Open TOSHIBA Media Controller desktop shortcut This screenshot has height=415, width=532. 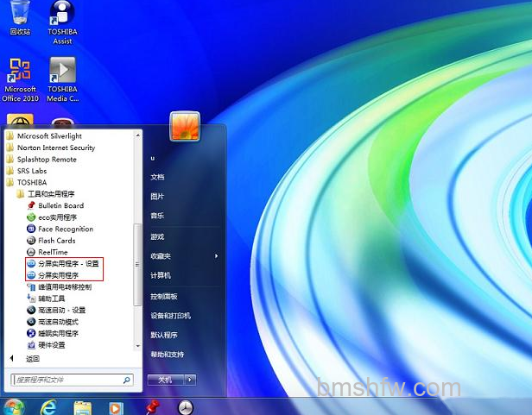coord(63,80)
